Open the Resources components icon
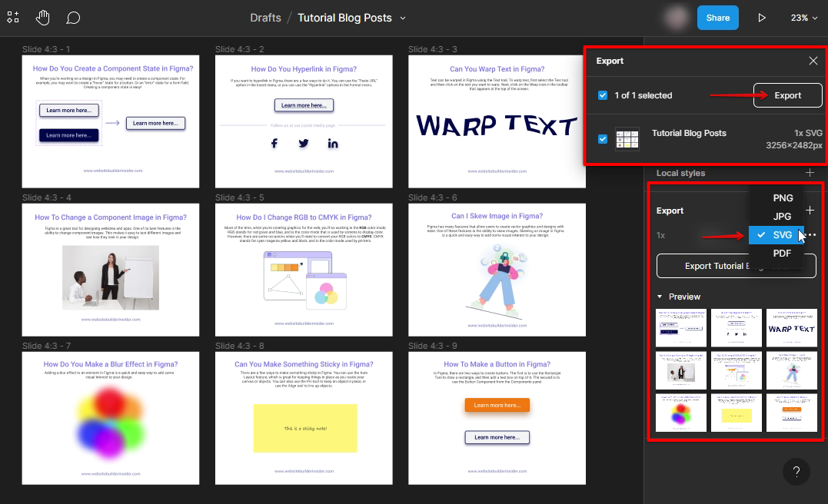Image resolution: width=828 pixels, height=504 pixels. coord(13,18)
